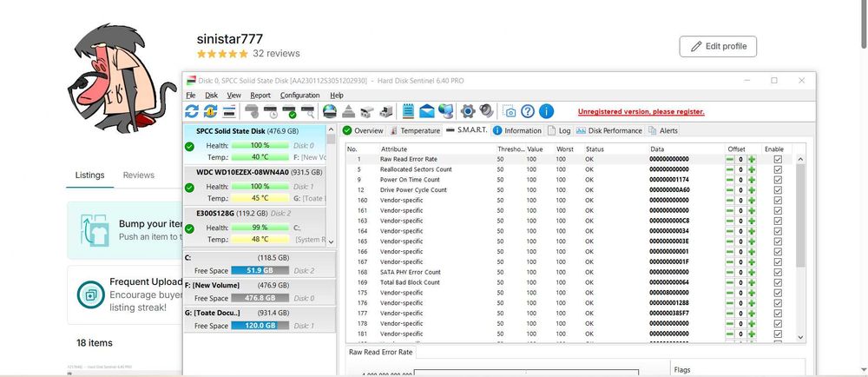Image resolution: width=868 pixels, height=377 pixels.
Task: Click the question mark help icon
Action: 528,111
